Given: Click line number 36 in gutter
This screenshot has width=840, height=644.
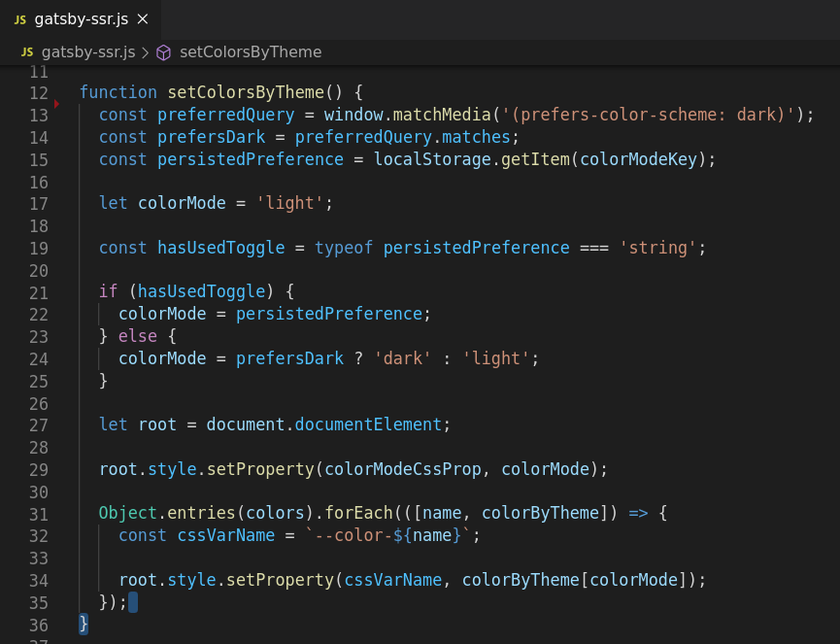Looking at the screenshot, I should 39,626.
